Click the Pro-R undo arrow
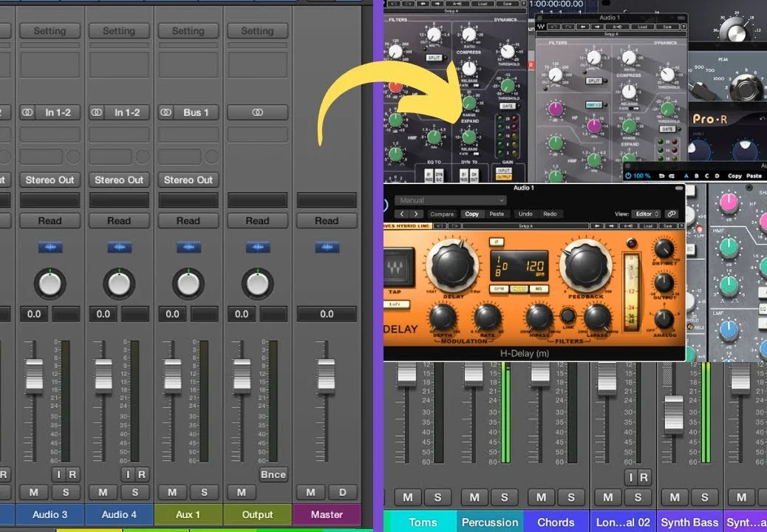767x532 pixels. pos(662,176)
